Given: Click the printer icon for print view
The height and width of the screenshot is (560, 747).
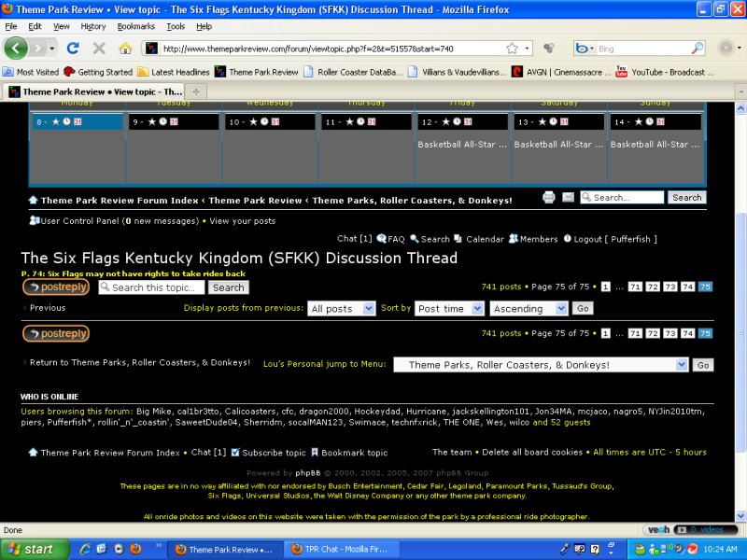Looking at the screenshot, I should point(549,197).
